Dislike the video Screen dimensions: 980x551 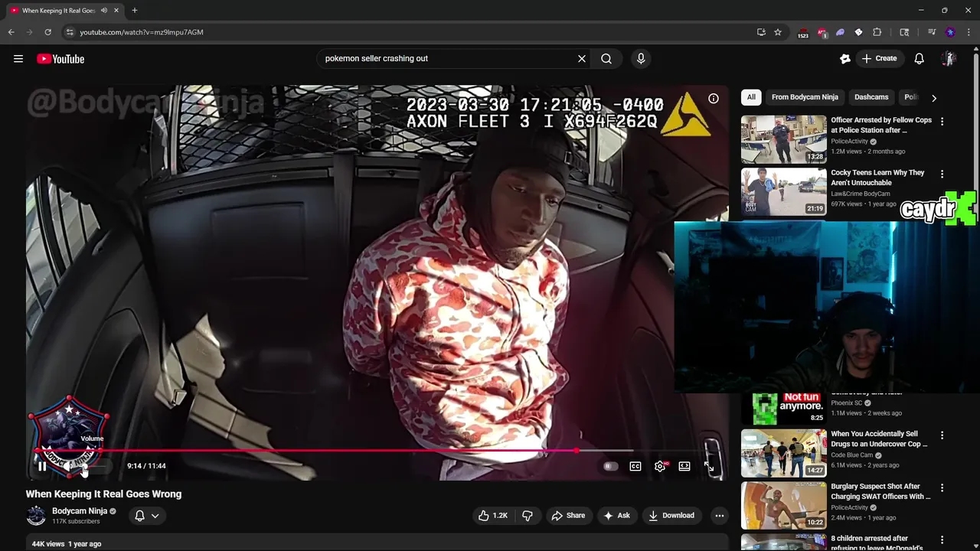point(528,515)
